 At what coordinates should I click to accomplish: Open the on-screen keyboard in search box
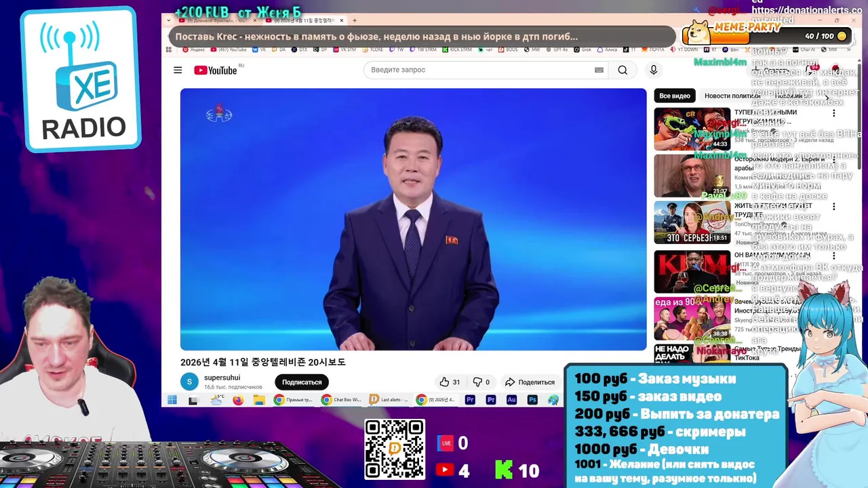pos(599,70)
